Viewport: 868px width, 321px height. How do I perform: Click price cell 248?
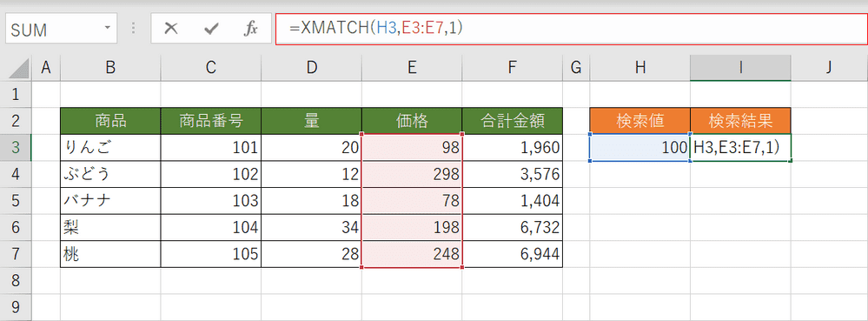click(x=412, y=255)
